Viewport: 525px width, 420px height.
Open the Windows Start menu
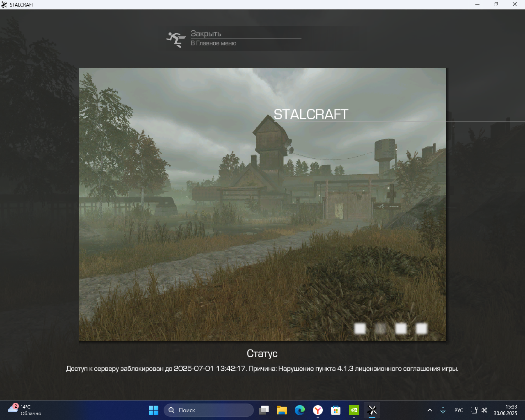coord(153,410)
